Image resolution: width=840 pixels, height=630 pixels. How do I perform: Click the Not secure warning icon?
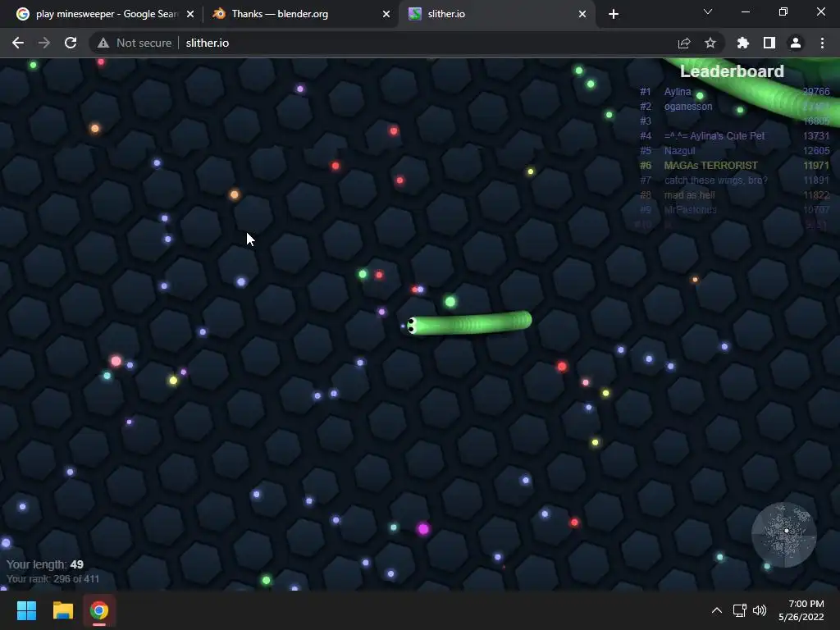(103, 43)
